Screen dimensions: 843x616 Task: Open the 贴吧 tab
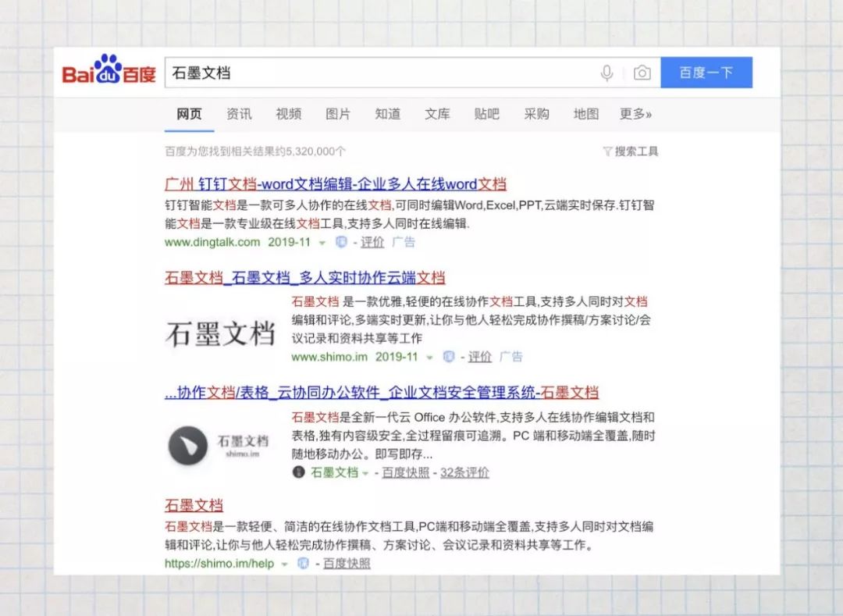(x=486, y=114)
